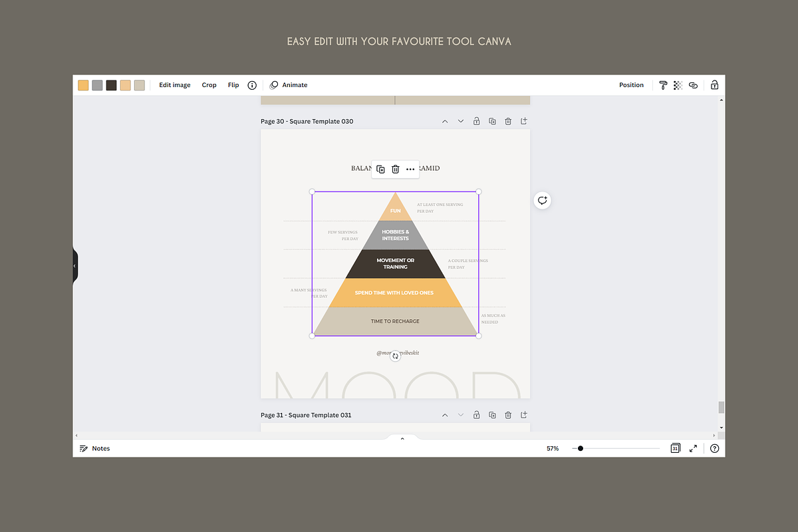This screenshot has width=798, height=532.
Task: Edit the Page 30 title text
Action: click(x=307, y=121)
